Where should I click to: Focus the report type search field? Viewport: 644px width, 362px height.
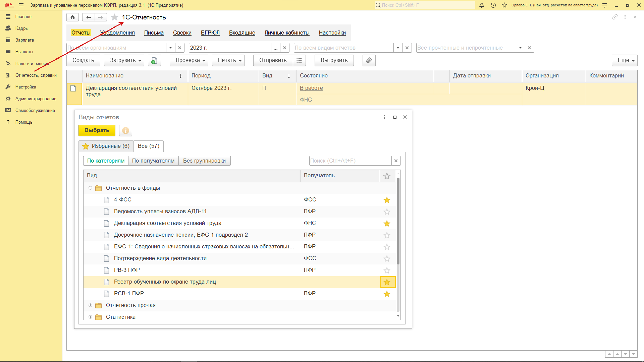click(350, 161)
